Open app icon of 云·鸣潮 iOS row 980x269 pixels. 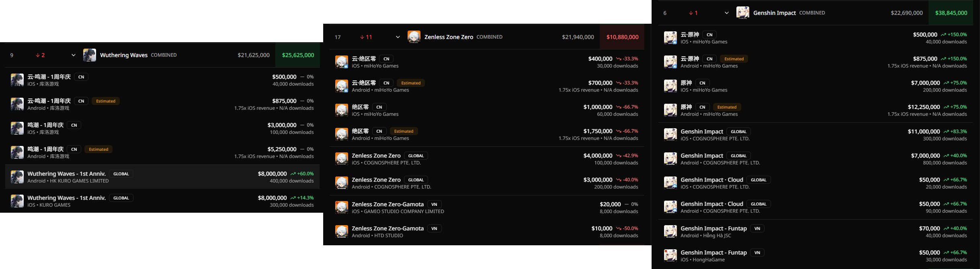pyautogui.click(x=17, y=80)
